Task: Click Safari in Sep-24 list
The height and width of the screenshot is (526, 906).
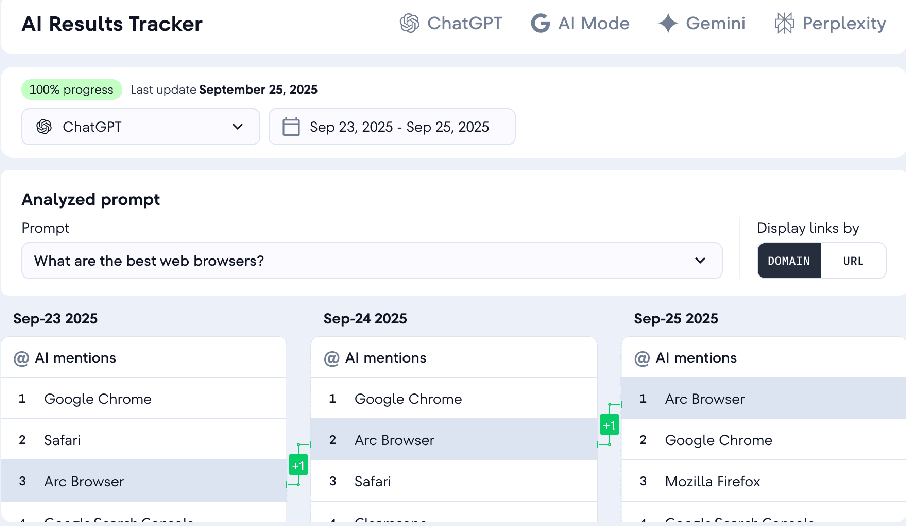Action: pyautogui.click(x=454, y=481)
